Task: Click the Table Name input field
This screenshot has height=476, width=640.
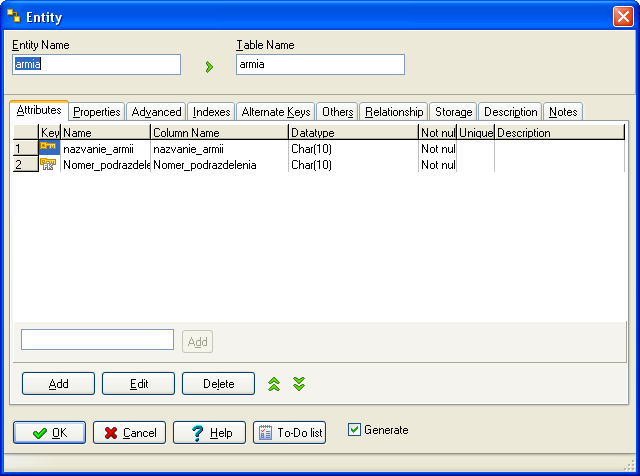Action: click(x=320, y=65)
